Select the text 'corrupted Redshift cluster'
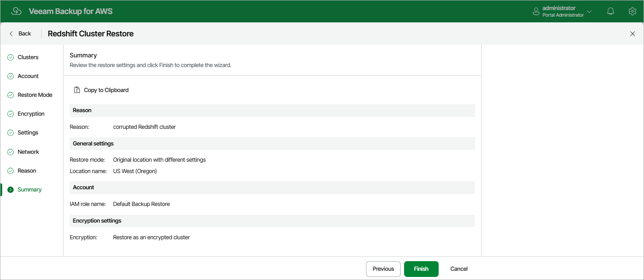Image resolution: width=644 pixels, height=280 pixels. [x=144, y=127]
